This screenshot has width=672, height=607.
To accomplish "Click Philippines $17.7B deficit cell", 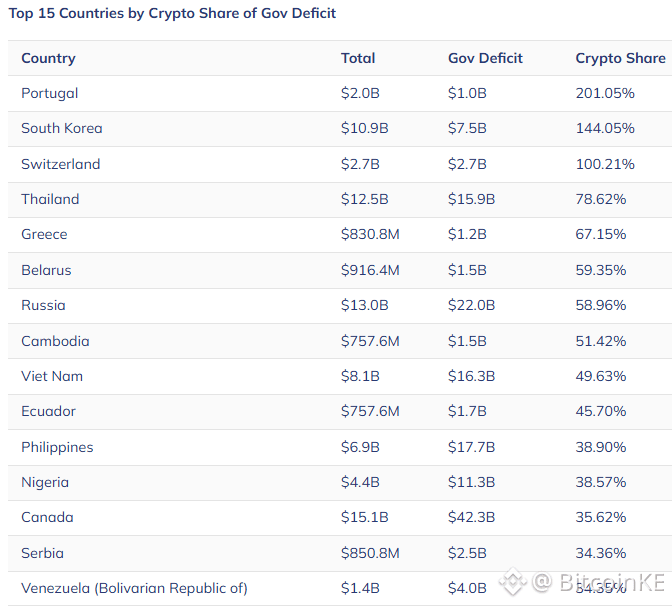I will [471, 447].
